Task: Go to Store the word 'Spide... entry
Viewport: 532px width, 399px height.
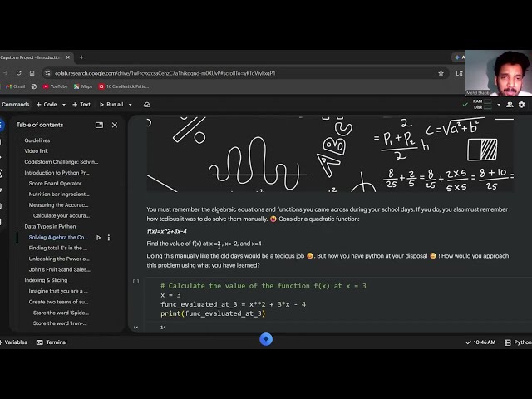Action: click(x=61, y=313)
